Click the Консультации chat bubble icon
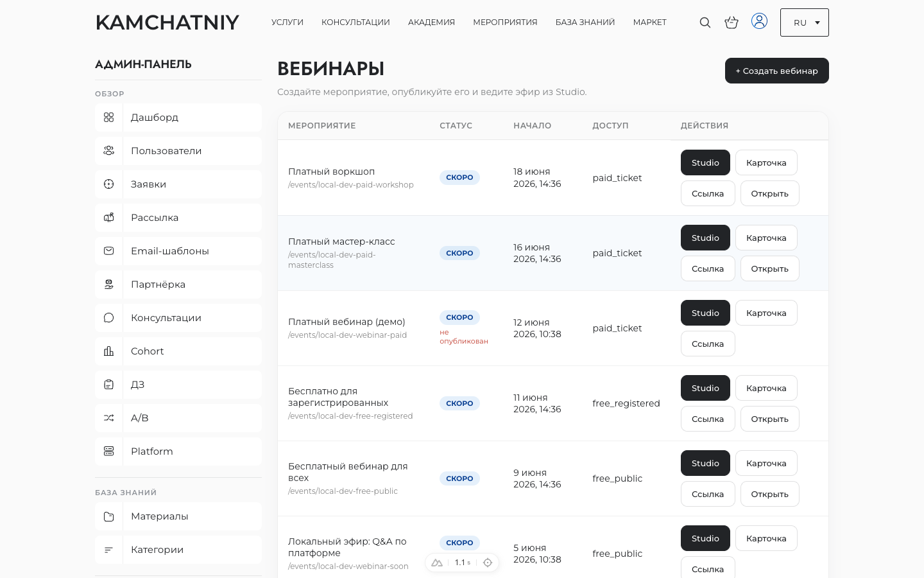This screenshot has width=924, height=578. 108,318
